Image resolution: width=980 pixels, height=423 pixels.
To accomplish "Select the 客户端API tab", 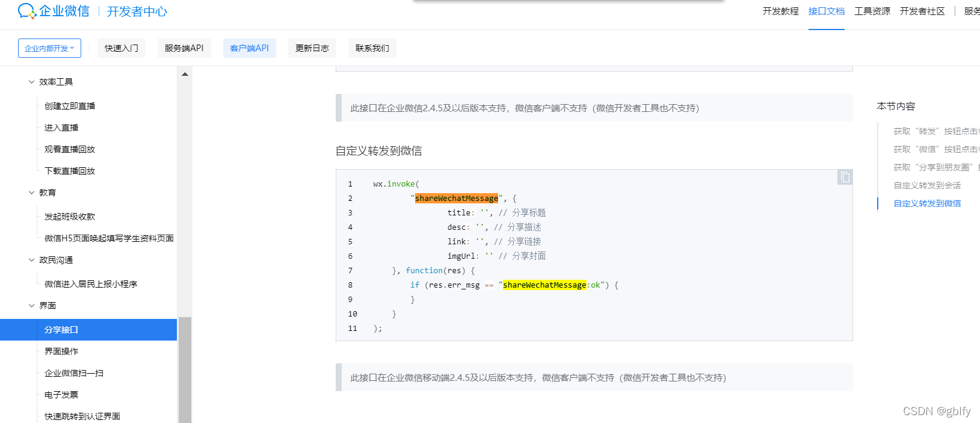I will tap(250, 48).
